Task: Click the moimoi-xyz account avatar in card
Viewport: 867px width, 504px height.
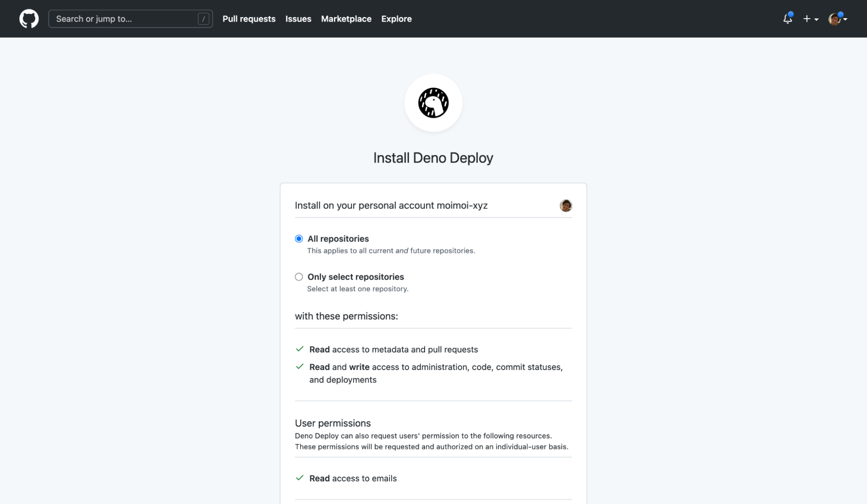Action: click(x=566, y=205)
